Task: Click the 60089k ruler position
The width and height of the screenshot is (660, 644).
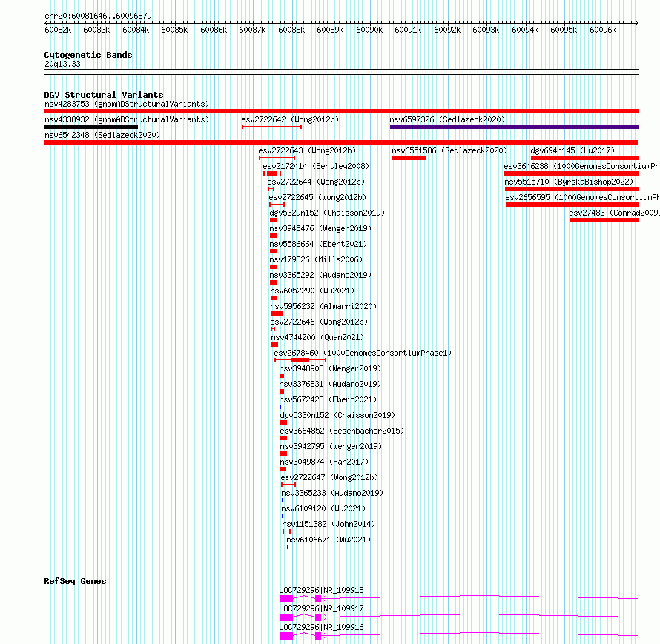Action: (330, 30)
